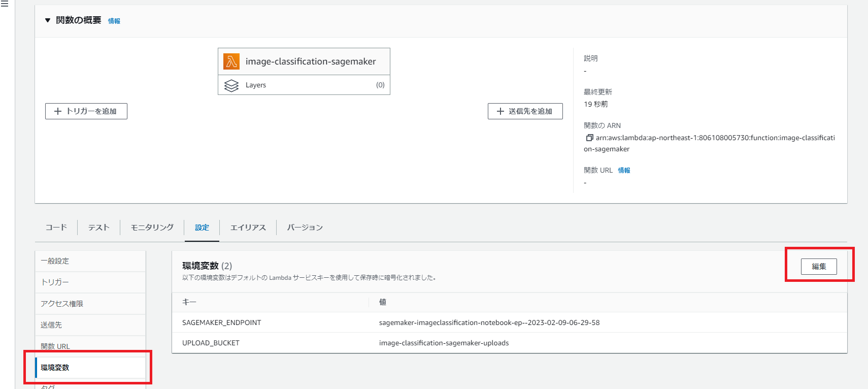The height and width of the screenshot is (389, 868).
Task: Click the 値 column header
Action: click(383, 302)
